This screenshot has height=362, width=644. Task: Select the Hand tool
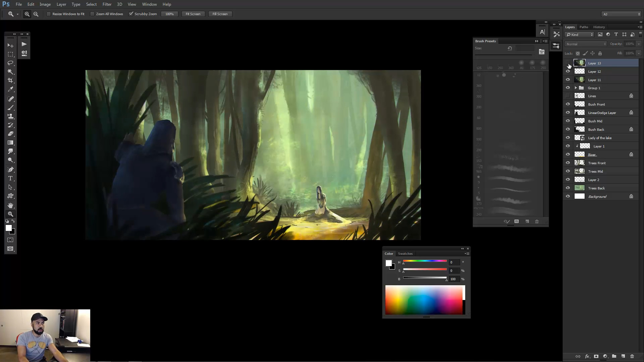tap(10, 205)
